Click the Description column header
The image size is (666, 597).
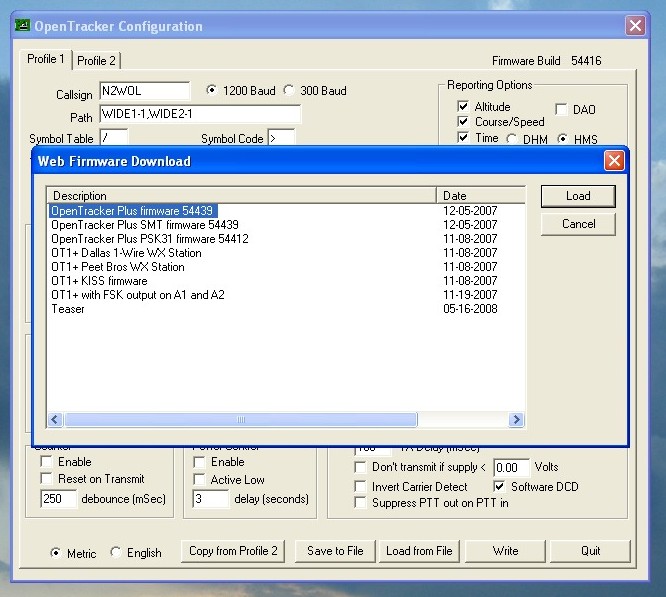pyautogui.click(x=241, y=195)
